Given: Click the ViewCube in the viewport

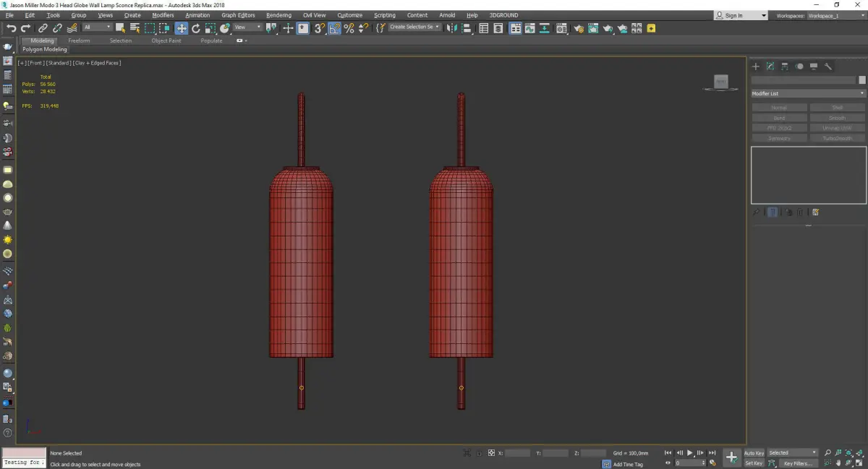Looking at the screenshot, I should (720, 83).
